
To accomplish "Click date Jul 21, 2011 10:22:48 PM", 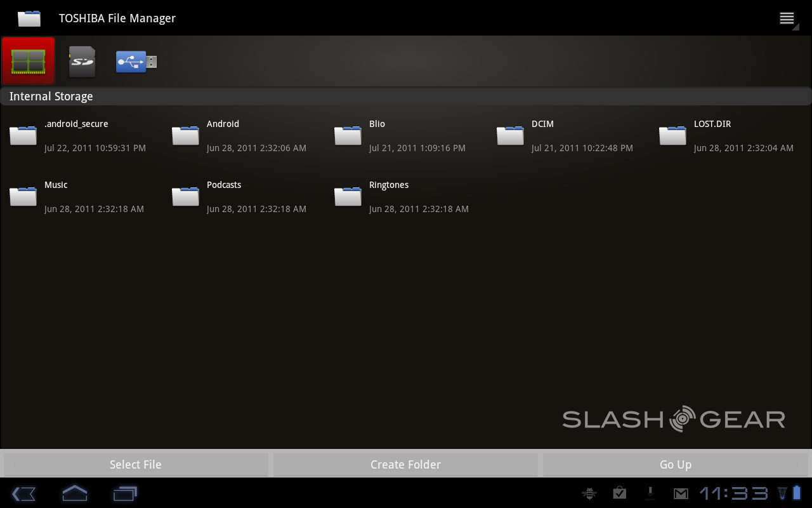I will click(582, 148).
